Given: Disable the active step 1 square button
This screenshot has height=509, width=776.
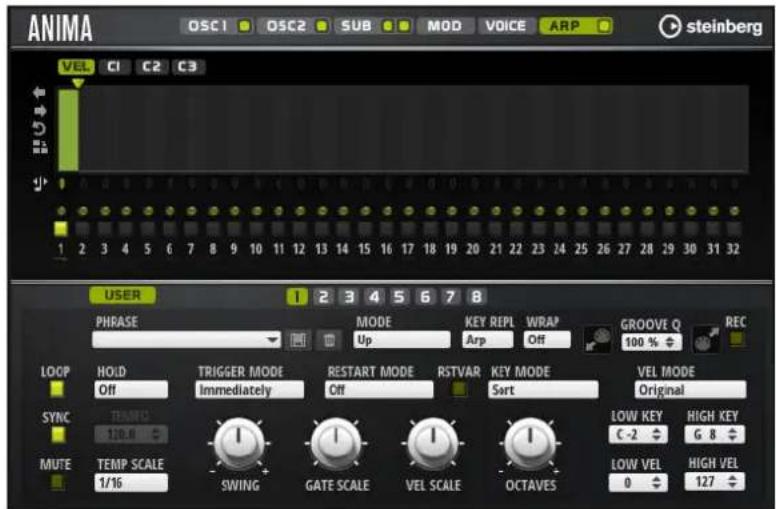Looking at the screenshot, I should (60, 229).
